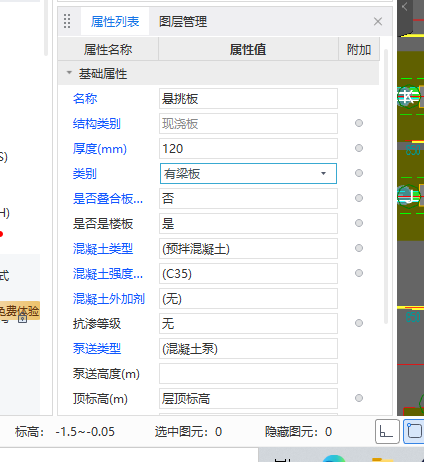Screen dimensions: 424x462
Task: Click the axis bubble K in drawing area
Action: click(408, 97)
